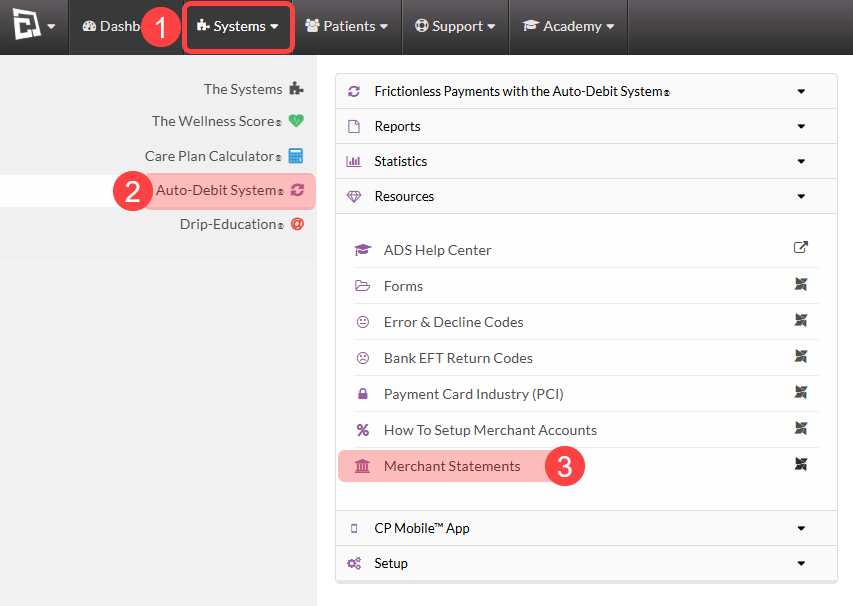The width and height of the screenshot is (853, 606).
Task: Click the pinwheel icon for Merchant Statements
Action: click(x=801, y=464)
